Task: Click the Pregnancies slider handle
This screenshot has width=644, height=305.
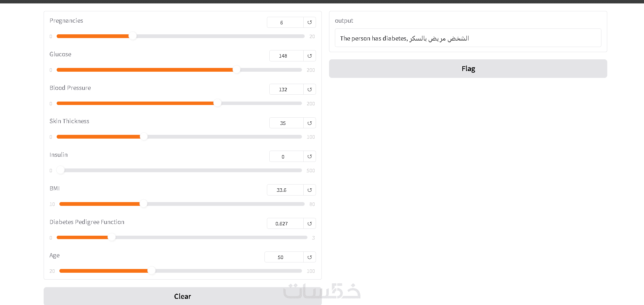Action: pyautogui.click(x=133, y=36)
